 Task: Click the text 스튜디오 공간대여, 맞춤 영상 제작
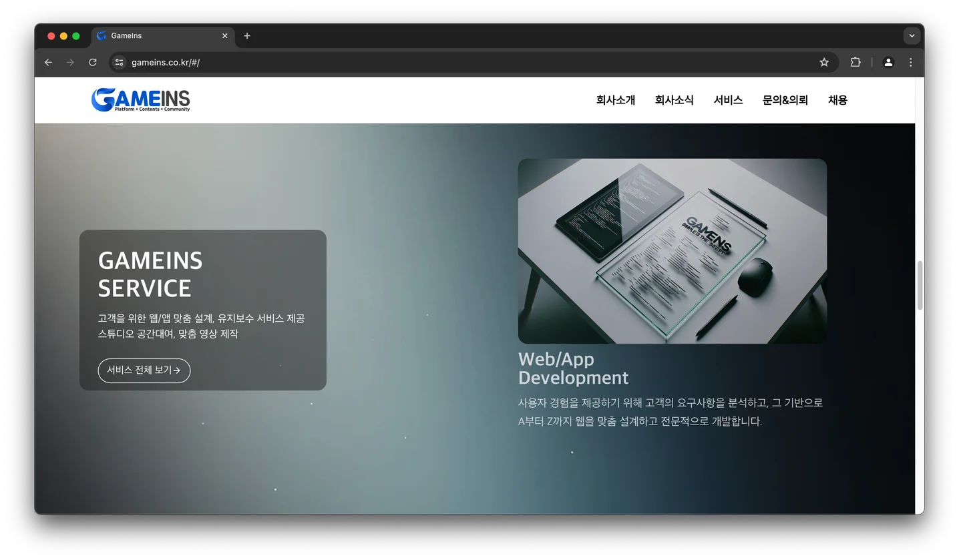(x=168, y=334)
